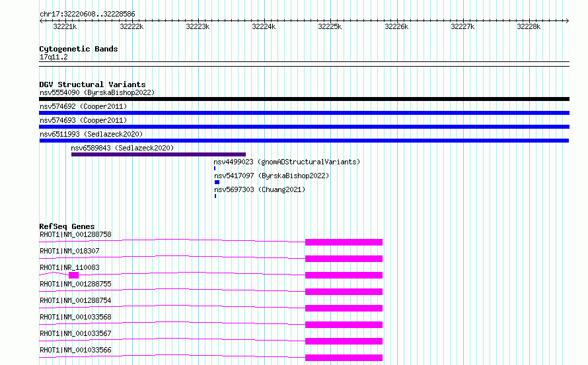Click the Cytogenetic Bands track title
Viewport: 588px width, 365px height.
tap(79, 49)
